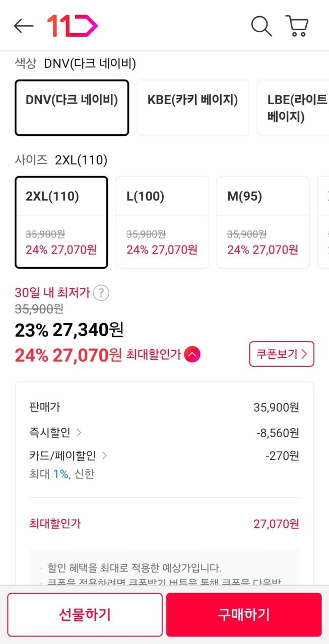Tap the 30일 내 최저가 label
Viewport: 329px width, 644px height.
52,292
